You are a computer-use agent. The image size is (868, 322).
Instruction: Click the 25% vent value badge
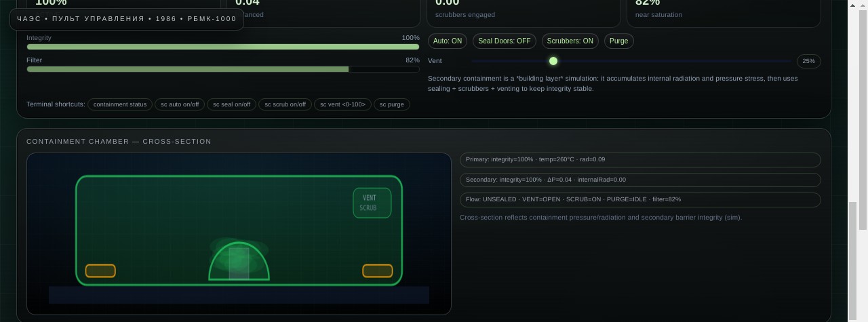(809, 61)
